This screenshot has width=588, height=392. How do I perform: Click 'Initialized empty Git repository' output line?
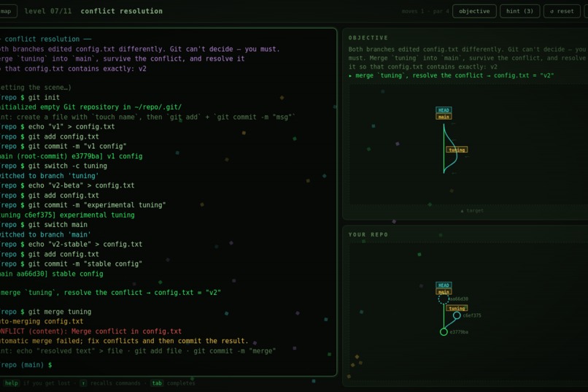tap(90, 107)
